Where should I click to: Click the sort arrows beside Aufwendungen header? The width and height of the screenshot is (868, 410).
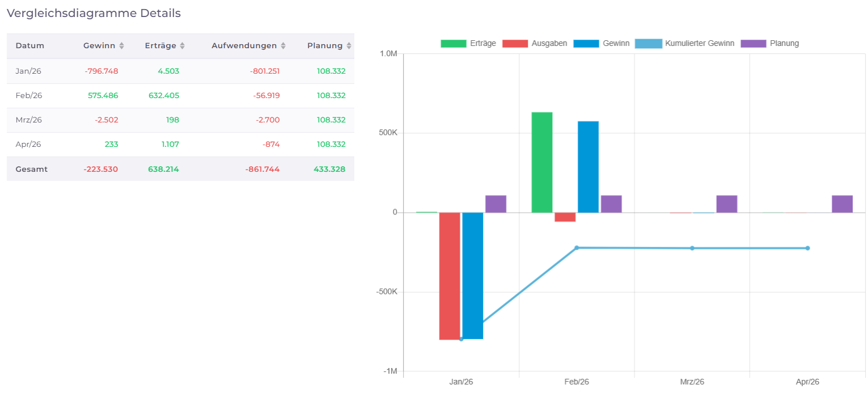(283, 46)
